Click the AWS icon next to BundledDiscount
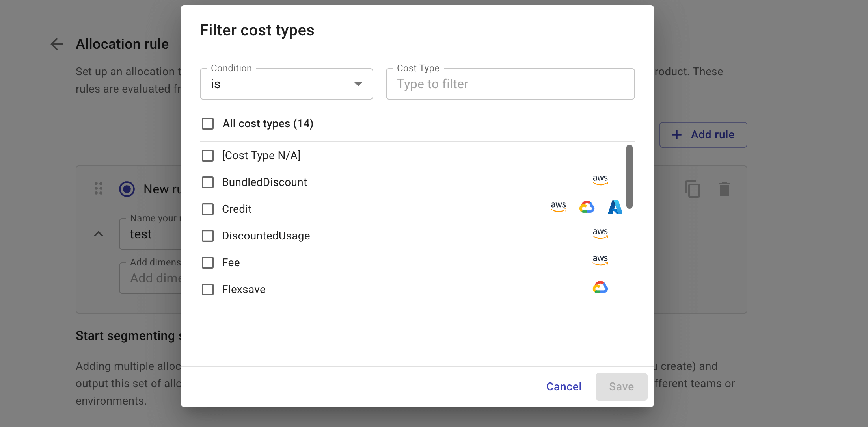 600,180
